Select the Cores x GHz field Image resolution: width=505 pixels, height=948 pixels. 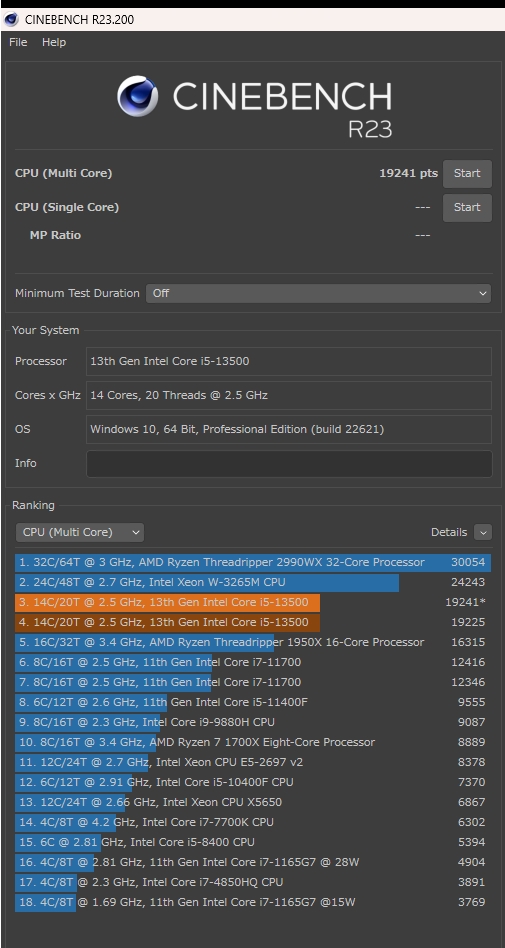289,395
